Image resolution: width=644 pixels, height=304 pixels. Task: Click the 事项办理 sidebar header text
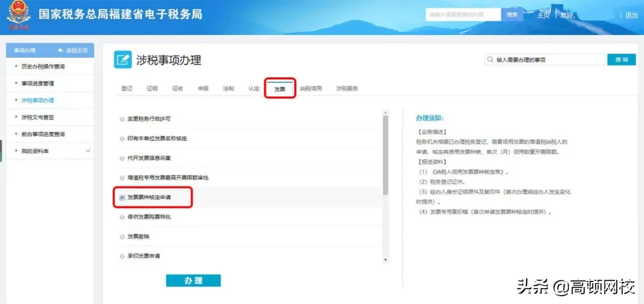(24, 51)
